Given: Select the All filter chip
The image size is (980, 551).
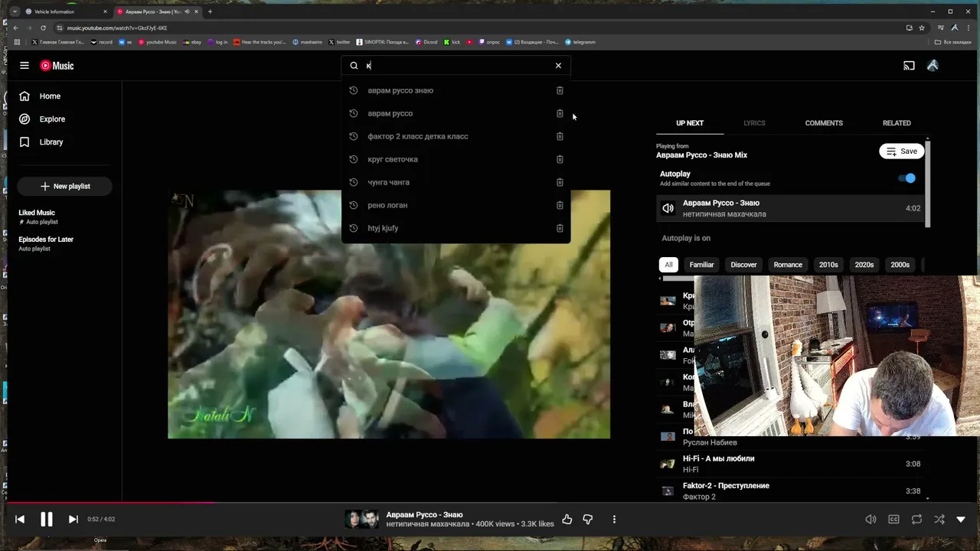Looking at the screenshot, I should click(668, 265).
